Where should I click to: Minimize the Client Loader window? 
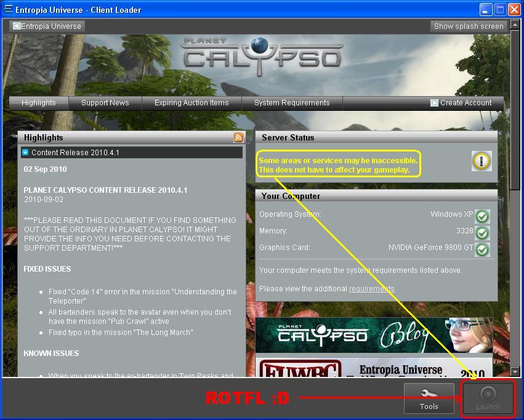pyautogui.click(x=486, y=9)
